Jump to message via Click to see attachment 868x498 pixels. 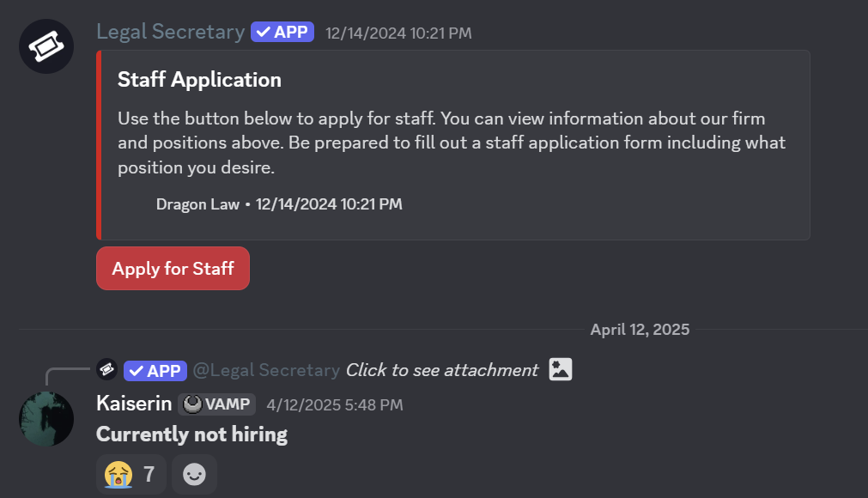click(x=441, y=370)
